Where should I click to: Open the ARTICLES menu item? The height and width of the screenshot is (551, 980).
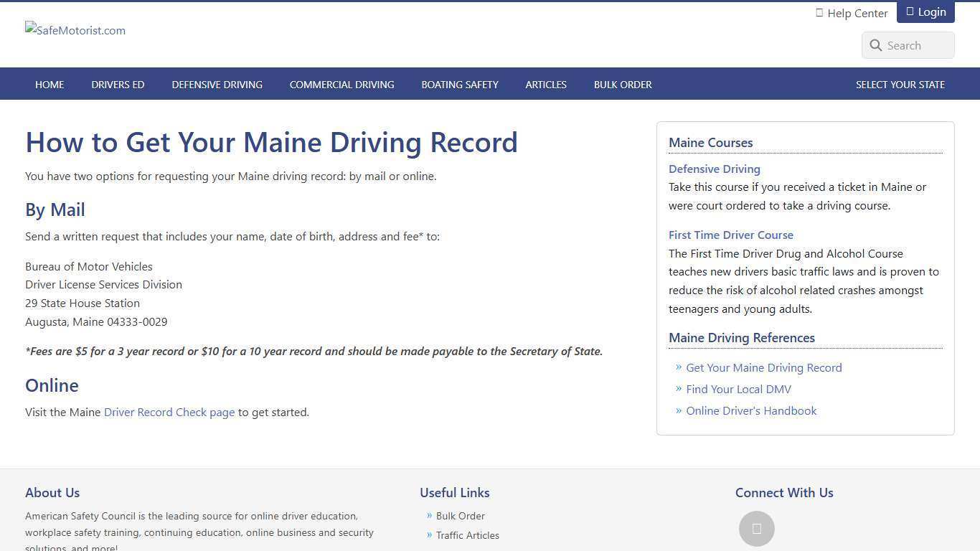546,84
